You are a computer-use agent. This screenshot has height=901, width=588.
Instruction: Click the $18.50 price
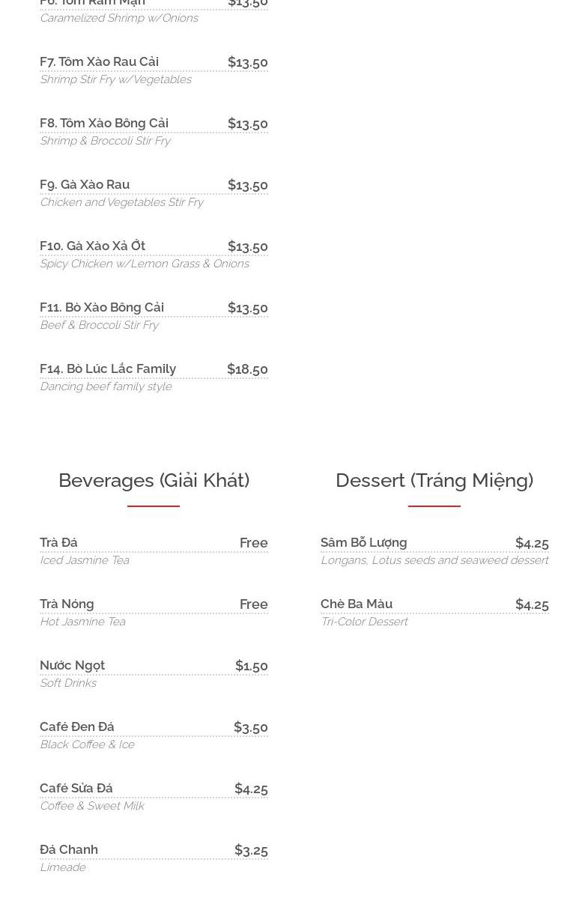pyautogui.click(x=247, y=369)
